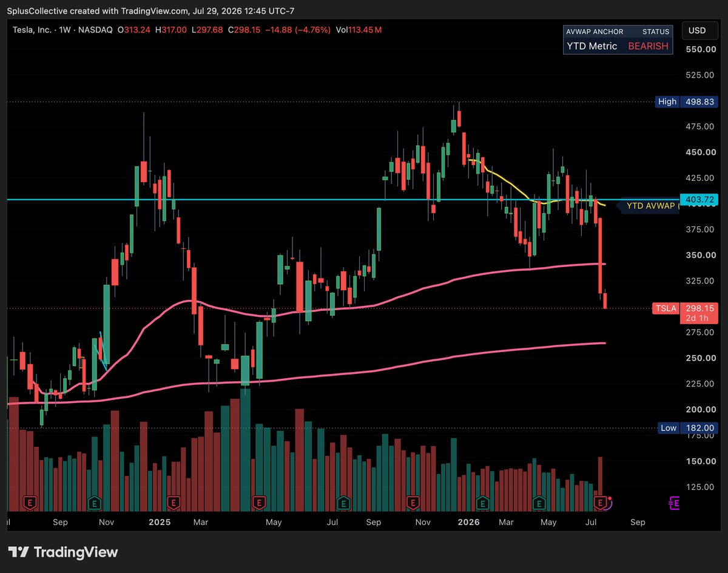Open the leftmost red earnings marker
The image size is (728, 573).
point(30,503)
